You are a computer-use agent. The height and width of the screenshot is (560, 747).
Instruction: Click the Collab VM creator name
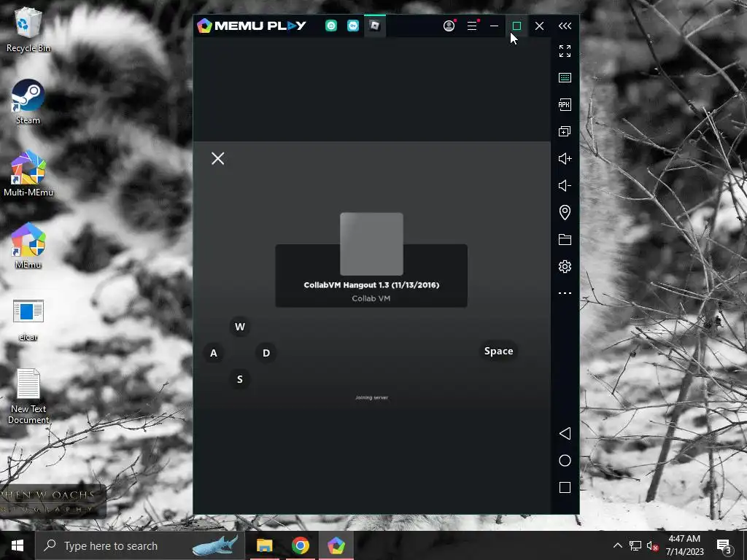371,298
